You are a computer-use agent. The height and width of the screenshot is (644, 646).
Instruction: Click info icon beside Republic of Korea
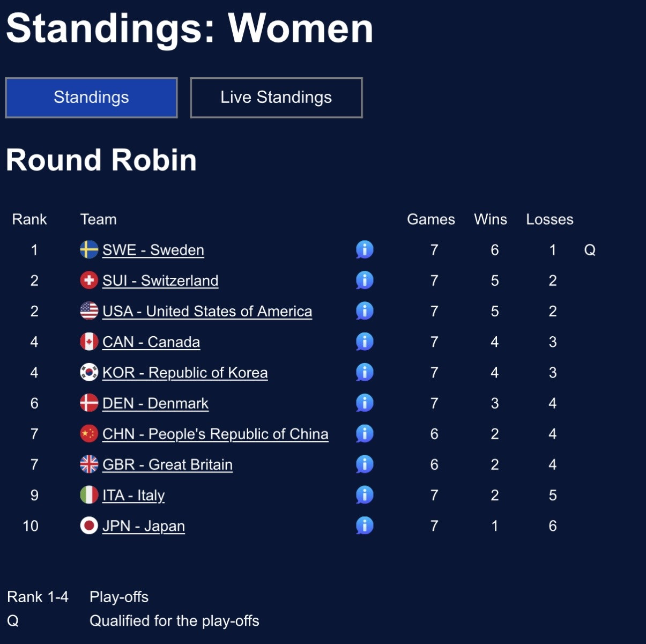[x=365, y=372]
